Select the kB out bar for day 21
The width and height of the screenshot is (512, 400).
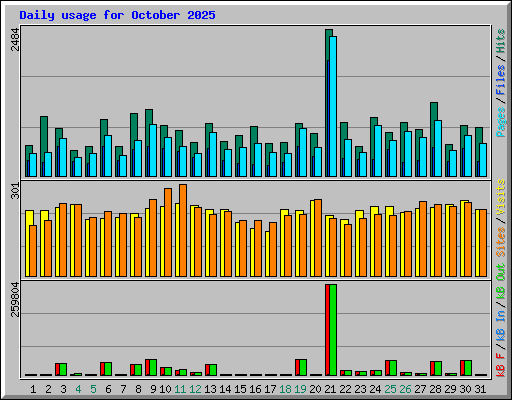click(333, 330)
